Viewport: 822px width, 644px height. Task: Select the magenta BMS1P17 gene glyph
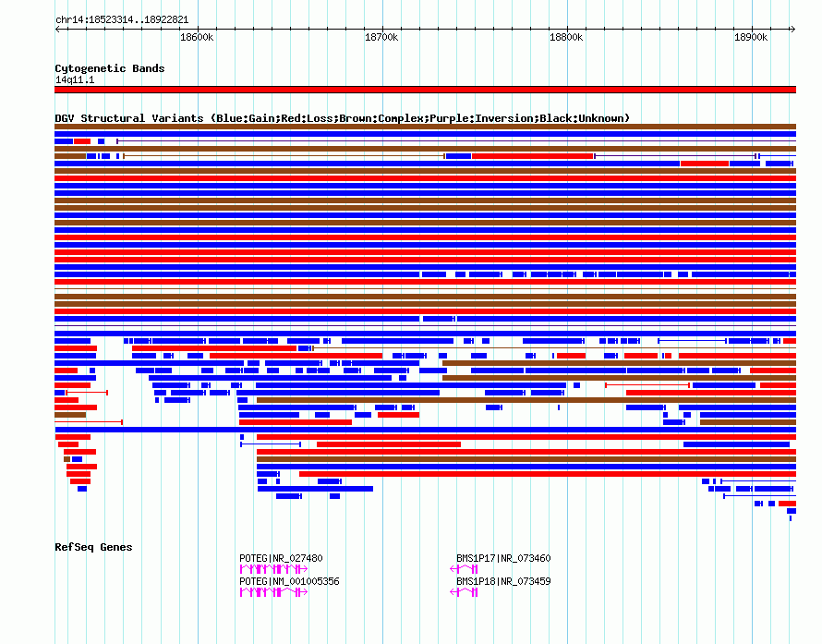pyautogui.click(x=464, y=569)
